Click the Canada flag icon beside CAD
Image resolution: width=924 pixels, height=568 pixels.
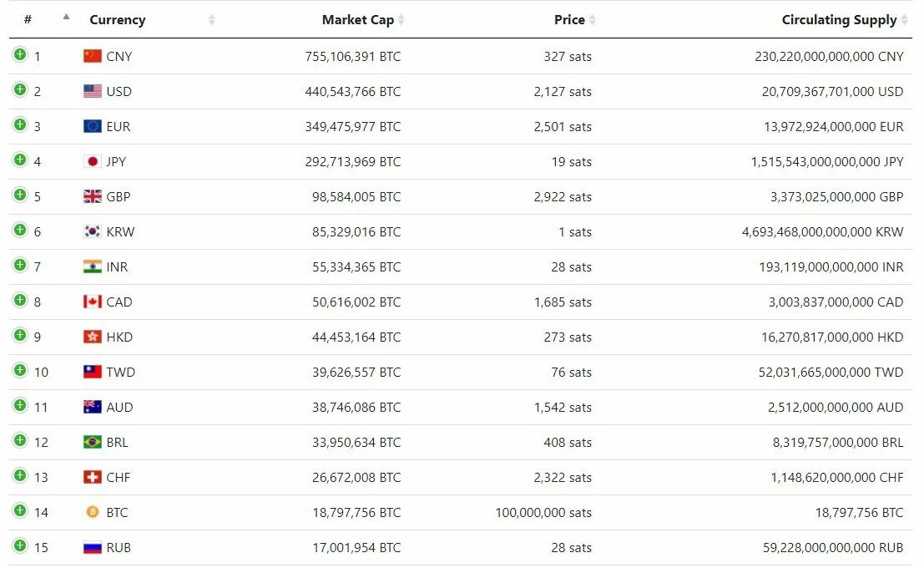92,302
